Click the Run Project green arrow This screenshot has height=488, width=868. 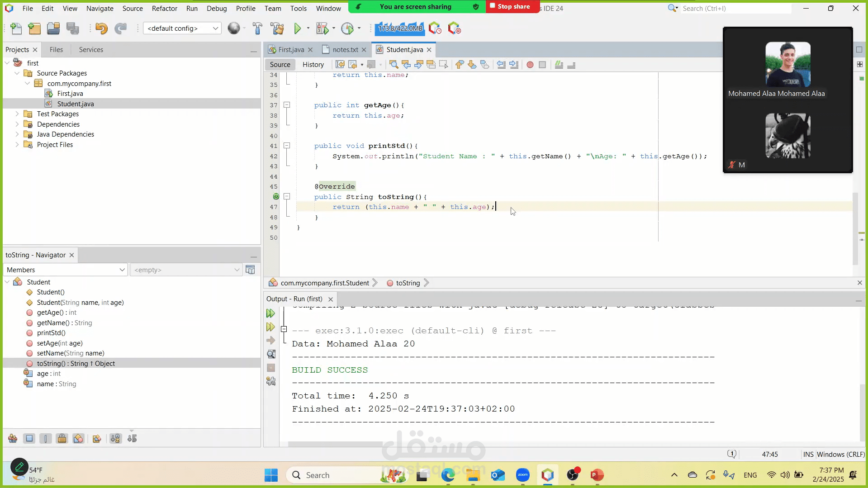coord(297,28)
